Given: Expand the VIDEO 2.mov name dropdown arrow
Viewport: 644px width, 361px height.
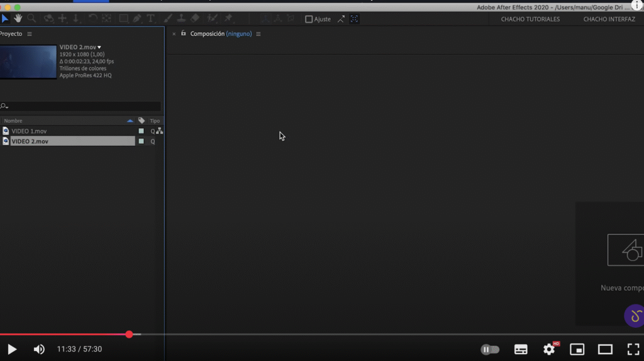Looking at the screenshot, I should [x=99, y=48].
